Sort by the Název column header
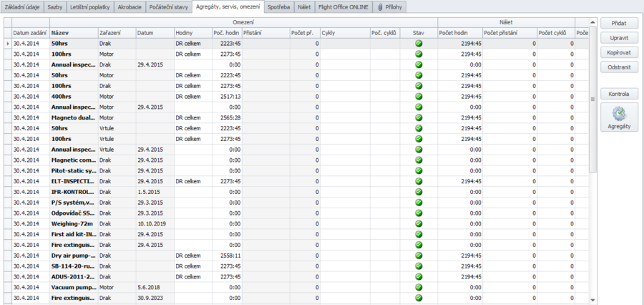The width and height of the screenshot is (644, 305). point(74,33)
